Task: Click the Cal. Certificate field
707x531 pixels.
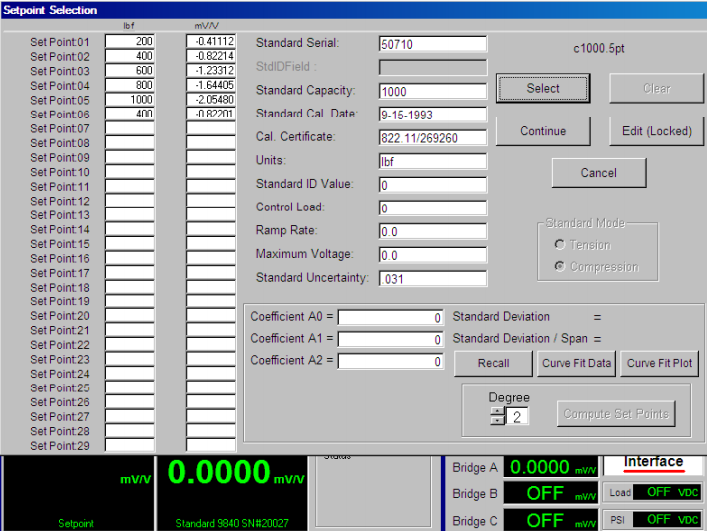Action: click(x=432, y=137)
